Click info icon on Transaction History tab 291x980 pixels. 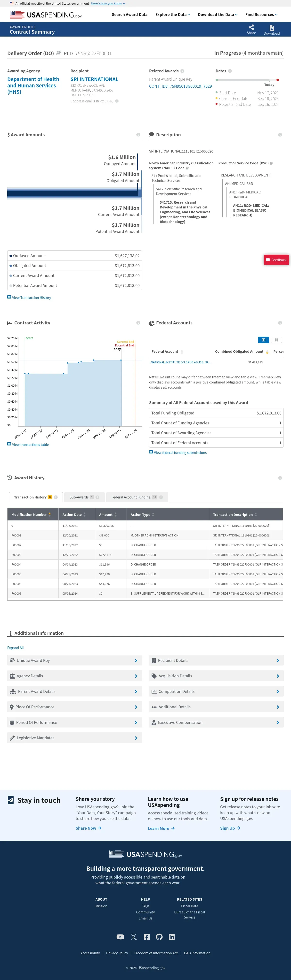[56, 497]
